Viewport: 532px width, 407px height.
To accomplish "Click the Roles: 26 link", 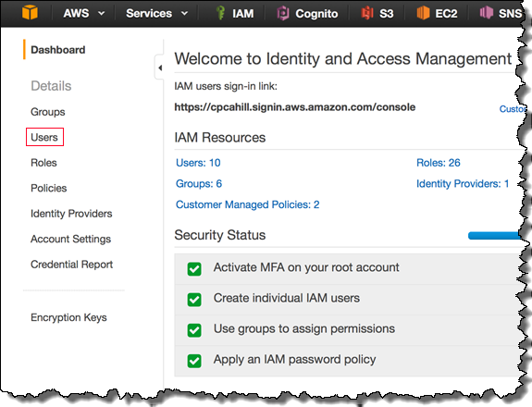I will tap(439, 163).
